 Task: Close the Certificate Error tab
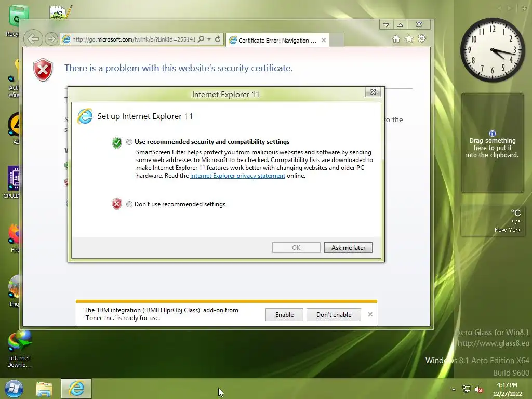pos(324,40)
